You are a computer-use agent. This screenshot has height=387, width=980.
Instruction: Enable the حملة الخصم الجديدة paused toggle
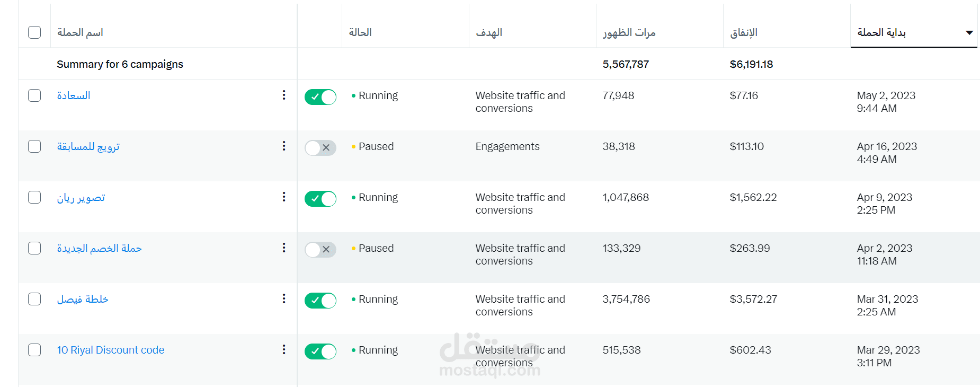(x=320, y=250)
